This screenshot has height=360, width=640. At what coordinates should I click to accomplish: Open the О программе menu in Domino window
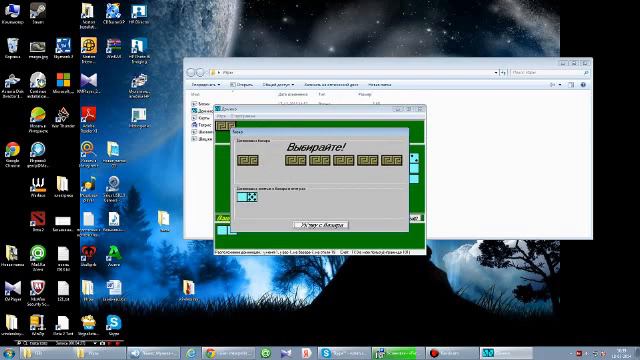[242, 116]
